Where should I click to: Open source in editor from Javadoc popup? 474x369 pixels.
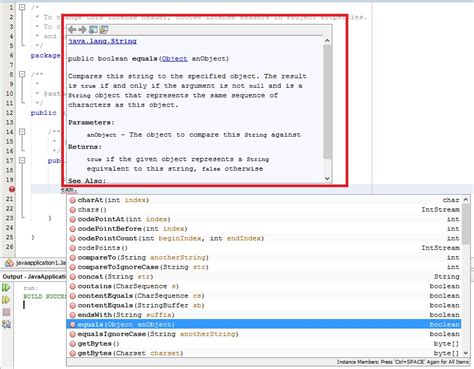[104, 30]
